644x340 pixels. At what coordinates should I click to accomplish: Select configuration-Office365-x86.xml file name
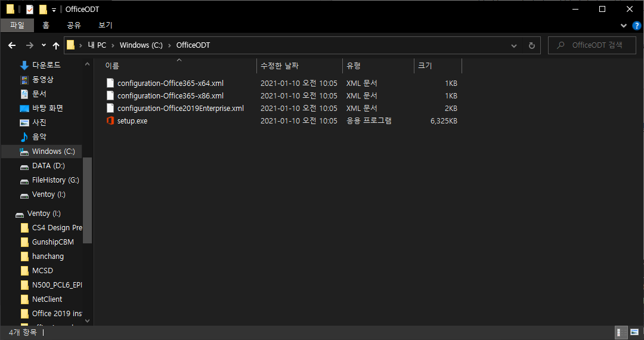pyautogui.click(x=171, y=95)
